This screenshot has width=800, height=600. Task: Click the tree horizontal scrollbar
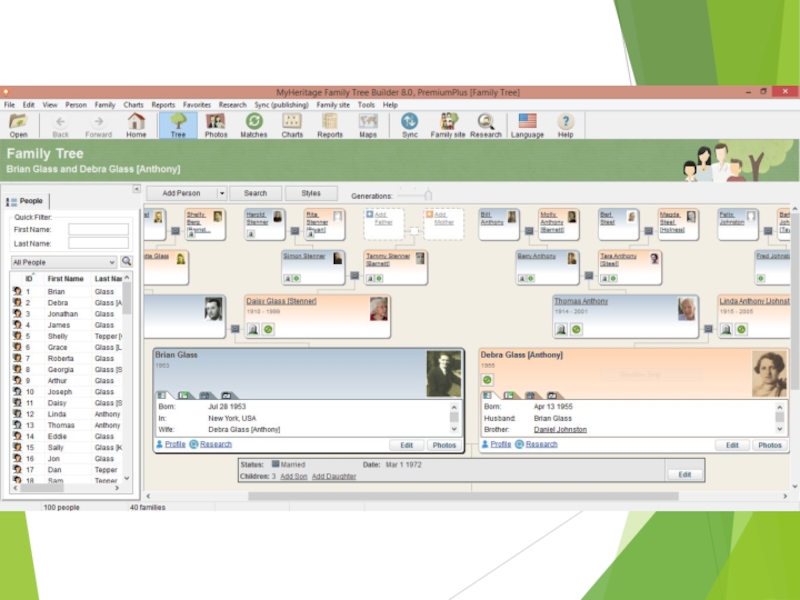(463, 496)
